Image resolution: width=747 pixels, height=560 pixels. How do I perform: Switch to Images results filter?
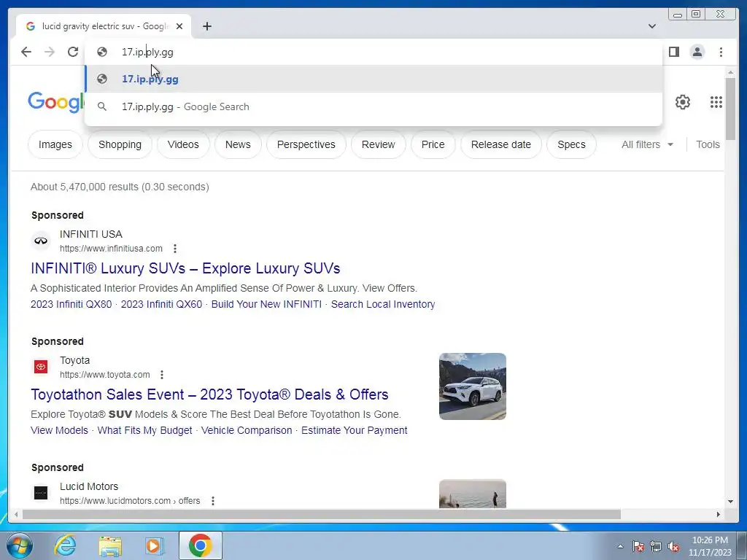[55, 144]
